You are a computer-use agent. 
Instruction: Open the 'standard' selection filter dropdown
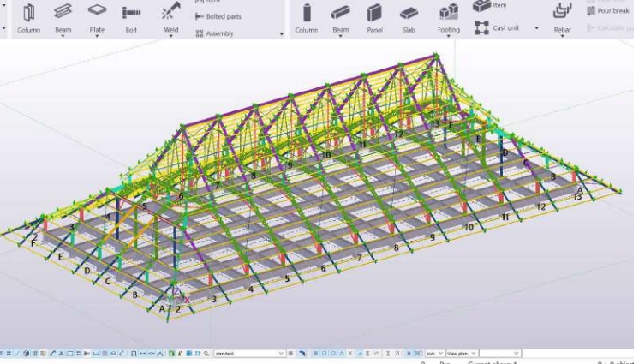248,354
